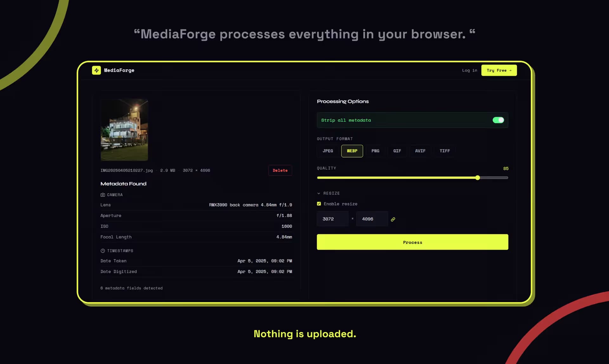Viewport: 609px width, 364px height.
Task: Set output format to TIFF
Action: click(445, 151)
